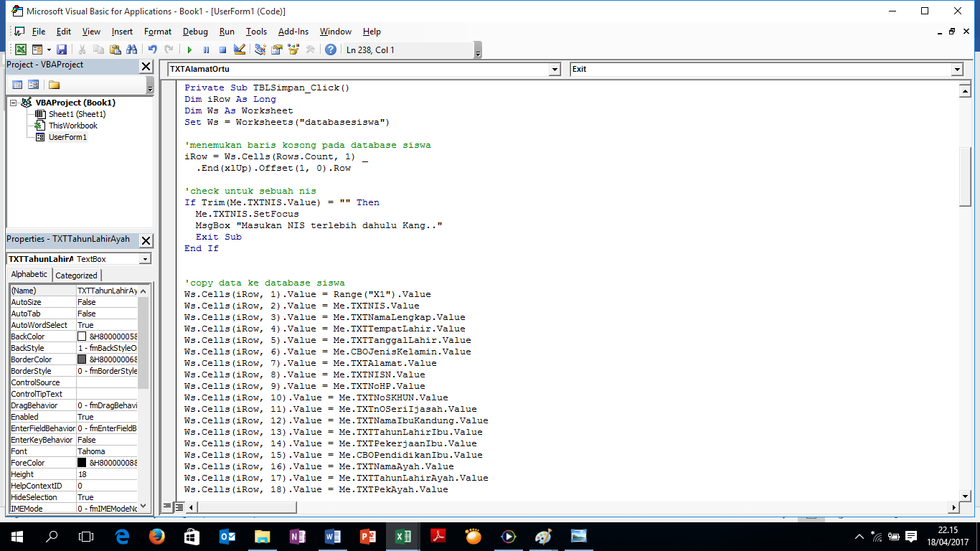Open Word from the taskbar
The height and width of the screenshot is (551, 980).
coord(333,537)
